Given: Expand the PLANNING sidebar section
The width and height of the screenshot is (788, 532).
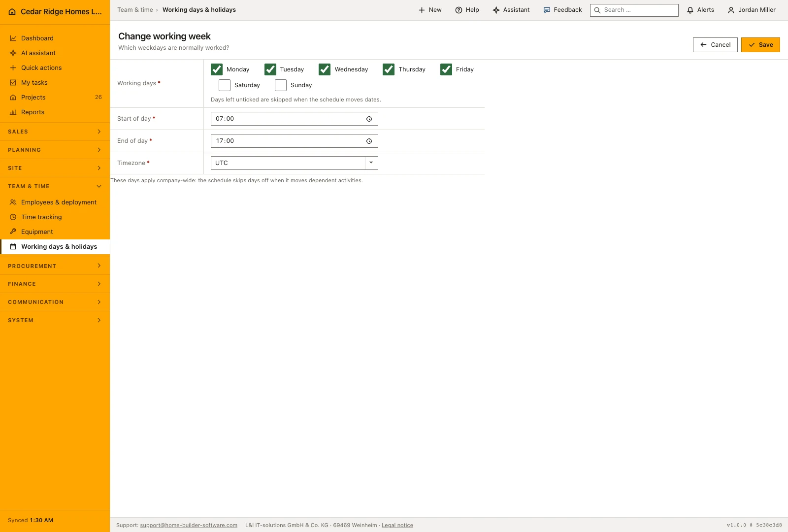Looking at the screenshot, I should [x=55, y=150].
